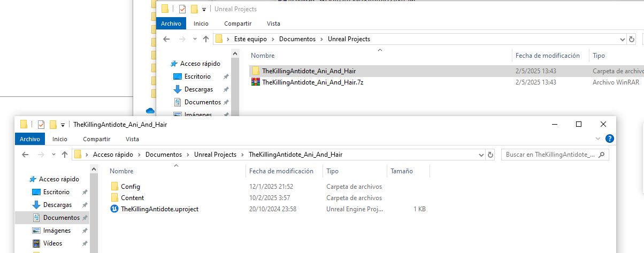This screenshot has width=644, height=253.
Task: Open the Vista tab in Unreal Projects window
Action: click(273, 24)
